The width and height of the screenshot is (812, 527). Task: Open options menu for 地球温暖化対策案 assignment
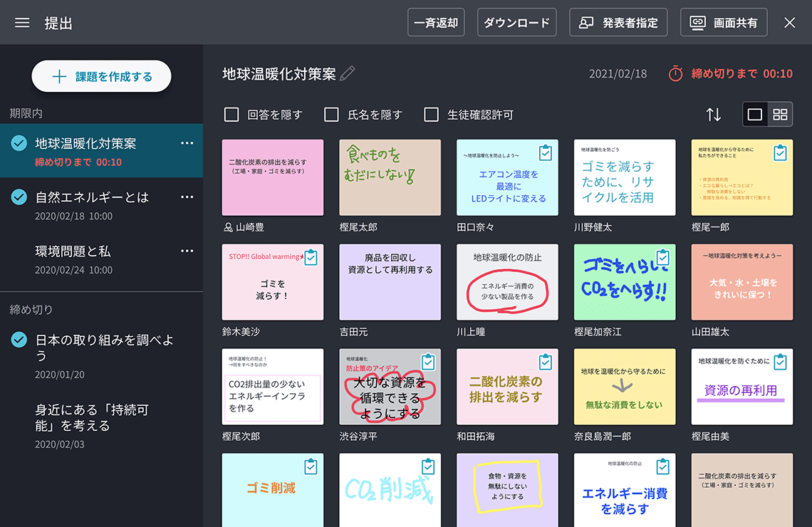tap(187, 143)
